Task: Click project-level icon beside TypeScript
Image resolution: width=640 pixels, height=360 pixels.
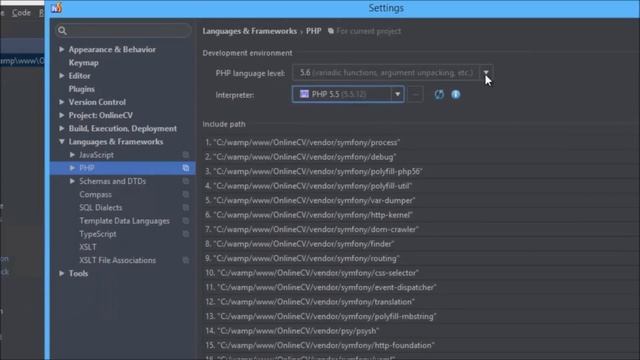Action: tap(186, 234)
